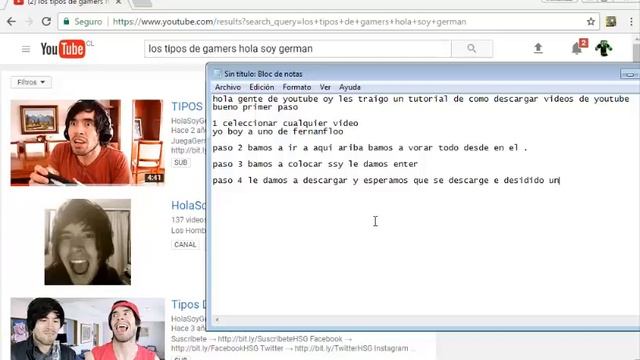
Task: Click 'paso 3 bamos a colocar ssy' line
Action: [x=315, y=164]
